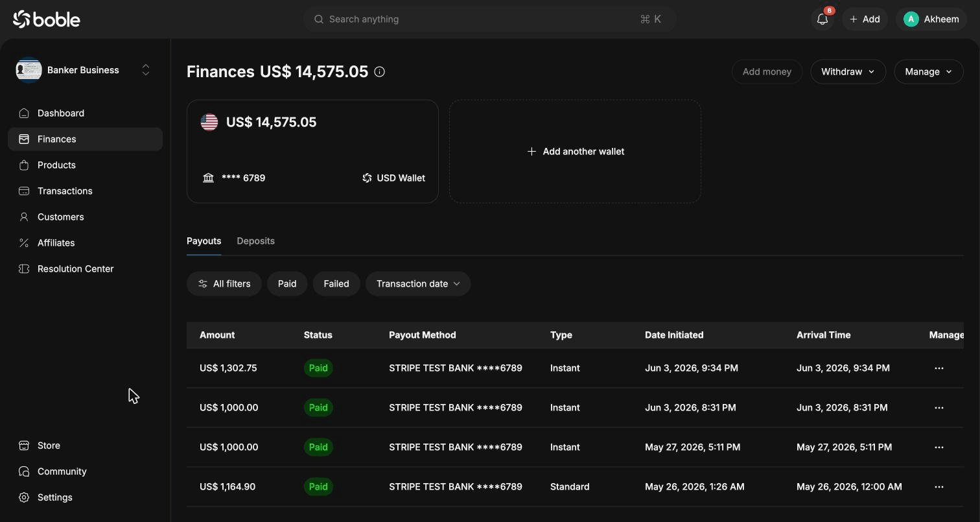Click the Add money button

[x=767, y=72]
